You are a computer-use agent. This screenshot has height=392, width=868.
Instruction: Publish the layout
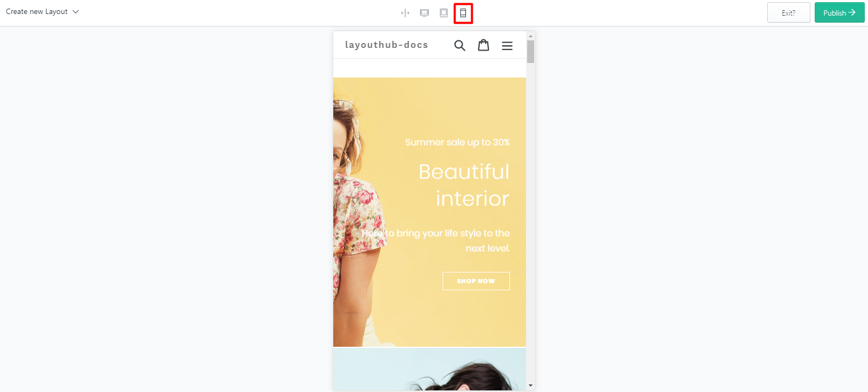tap(839, 12)
